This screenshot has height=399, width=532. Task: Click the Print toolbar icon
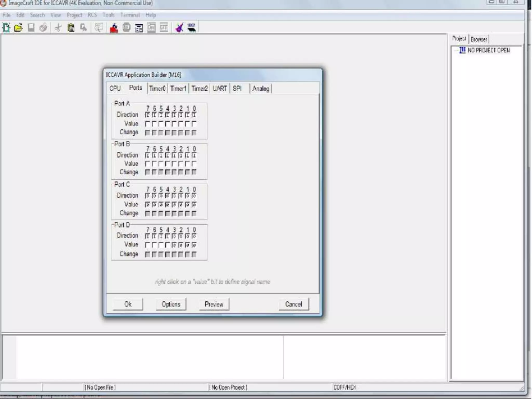[x=43, y=27]
